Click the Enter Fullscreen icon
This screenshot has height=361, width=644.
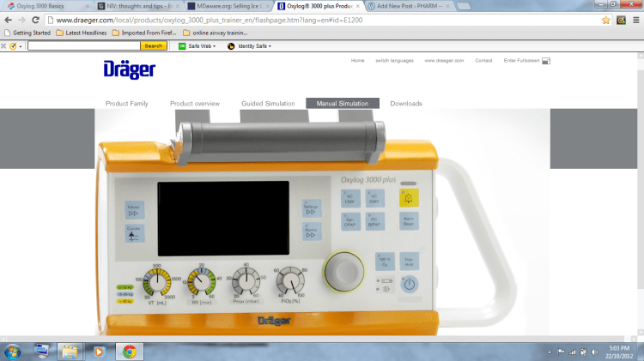coord(545,61)
